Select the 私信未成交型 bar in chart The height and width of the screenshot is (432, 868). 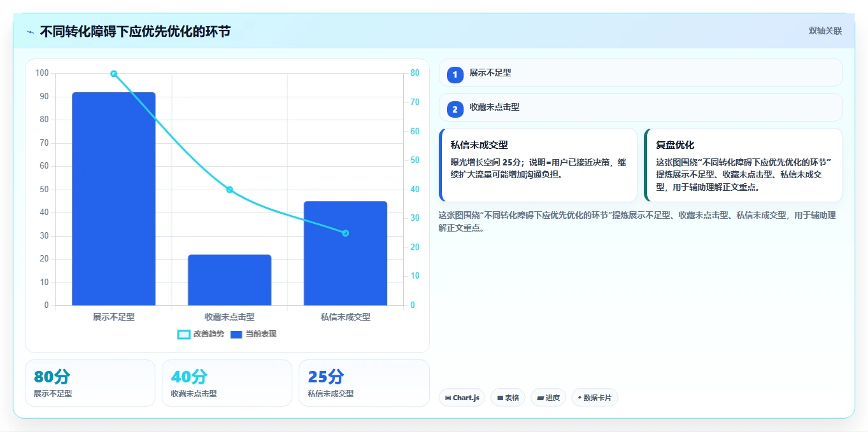pos(345,253)
